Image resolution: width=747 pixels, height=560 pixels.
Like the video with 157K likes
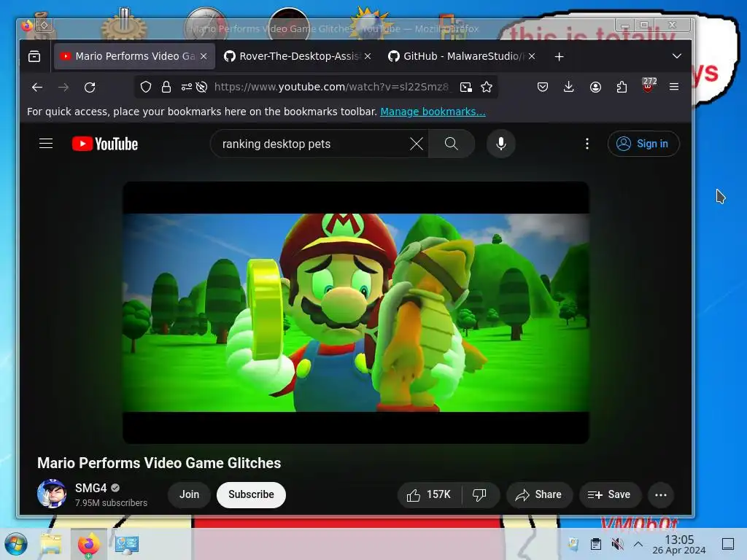[x=429, y=495]
